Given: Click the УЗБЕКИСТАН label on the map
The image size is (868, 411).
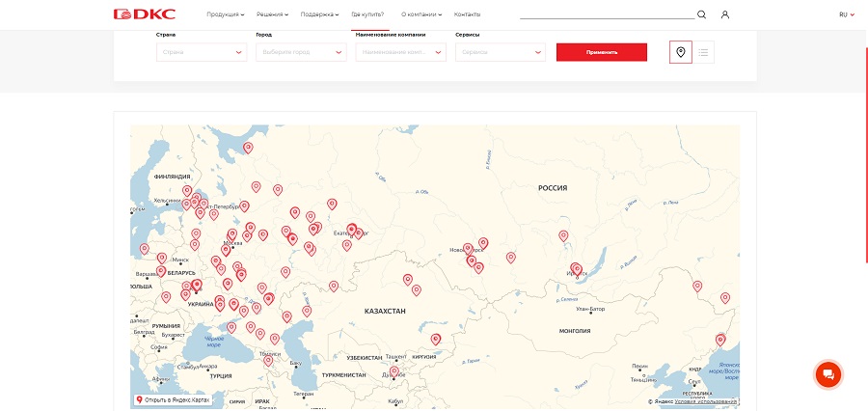Looking at the screenshot, I should pos(365,358).
